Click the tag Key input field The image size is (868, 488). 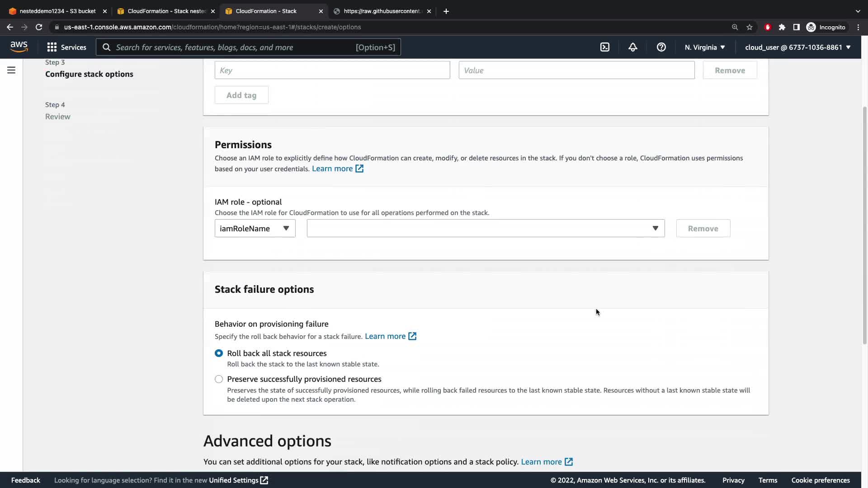click(x=332, y=70)
